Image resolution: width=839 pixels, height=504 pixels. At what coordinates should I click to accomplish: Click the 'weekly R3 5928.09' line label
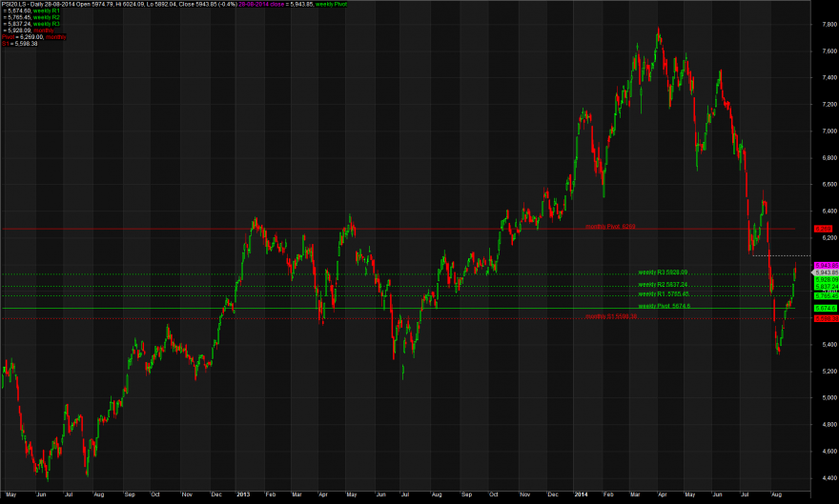(663, 272)
